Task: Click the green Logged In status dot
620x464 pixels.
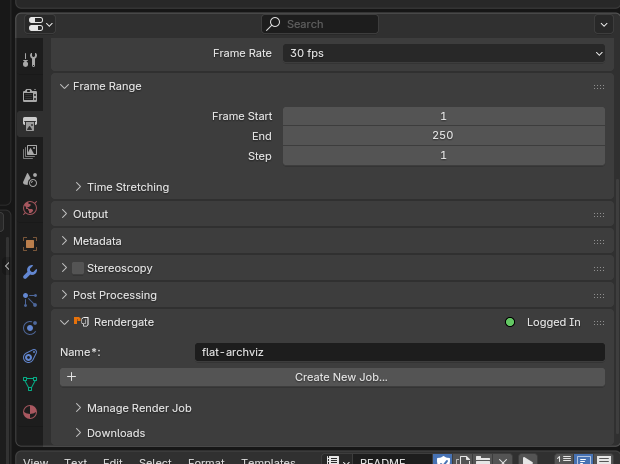Action: click(x=510, y=322)
